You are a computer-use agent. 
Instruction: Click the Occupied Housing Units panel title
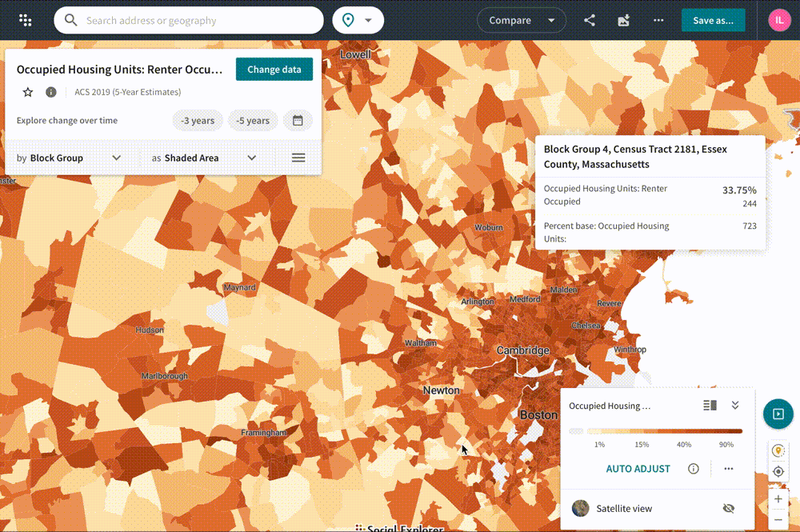[x=119, y=70]
